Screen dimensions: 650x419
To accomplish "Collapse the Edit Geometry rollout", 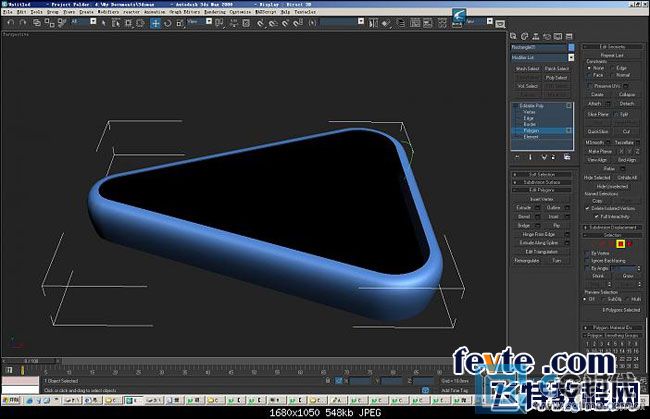I will pos(612,47).
